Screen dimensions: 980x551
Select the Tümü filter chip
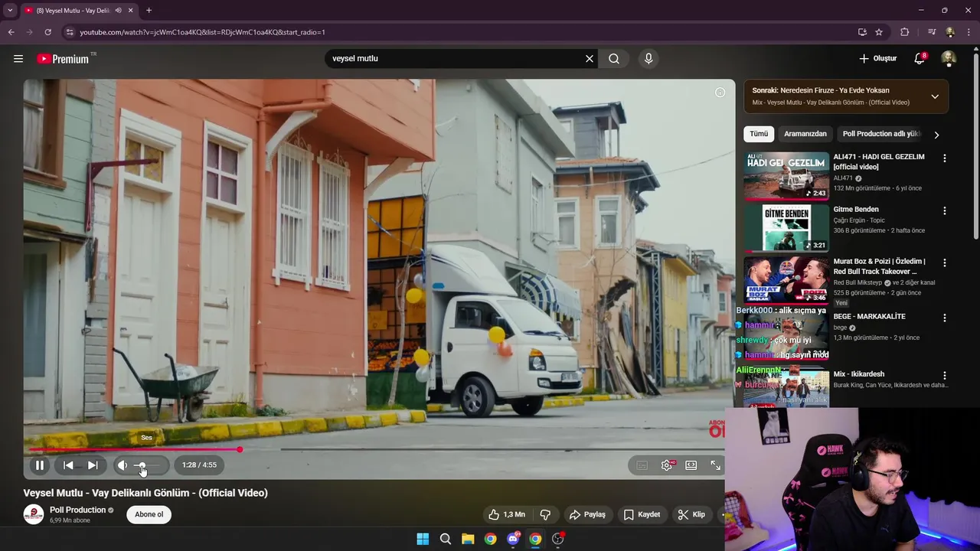point(759,134)
